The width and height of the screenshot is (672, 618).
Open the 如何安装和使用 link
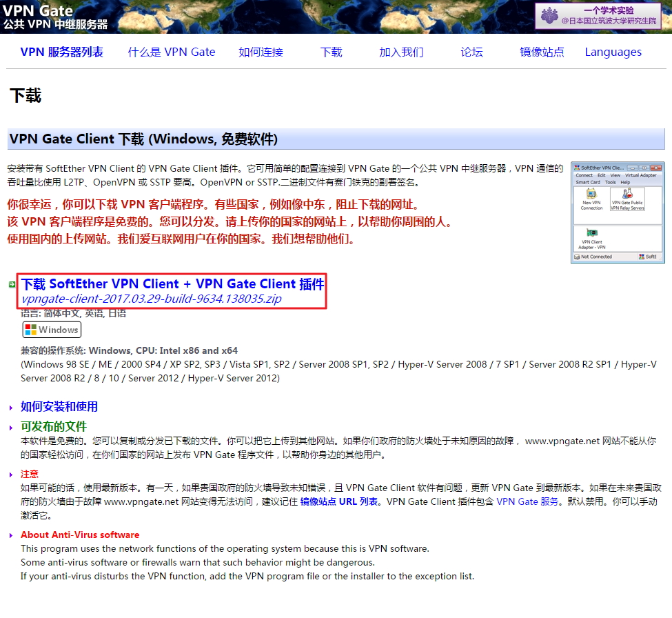tap(59, 406)
